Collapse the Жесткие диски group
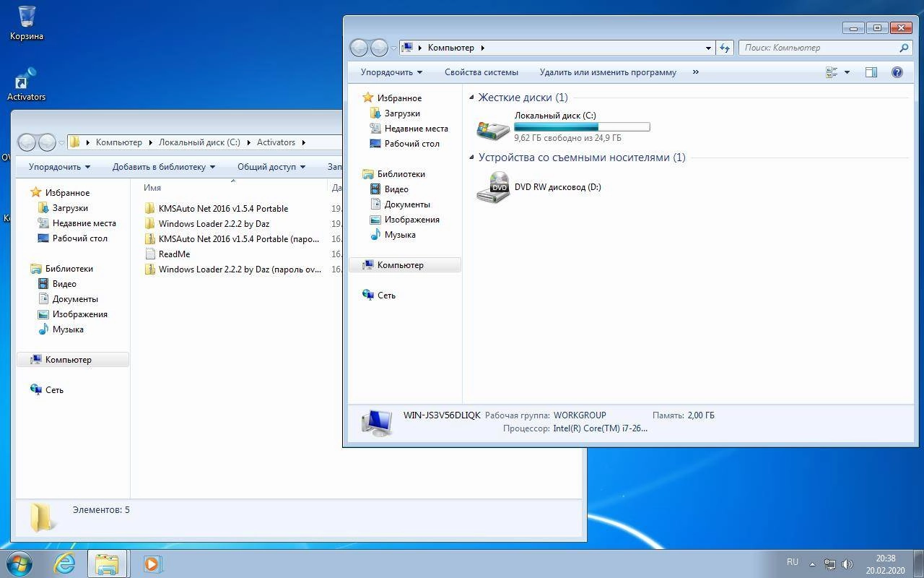This screenshot has width=924, height=578. tap(472, 98)
